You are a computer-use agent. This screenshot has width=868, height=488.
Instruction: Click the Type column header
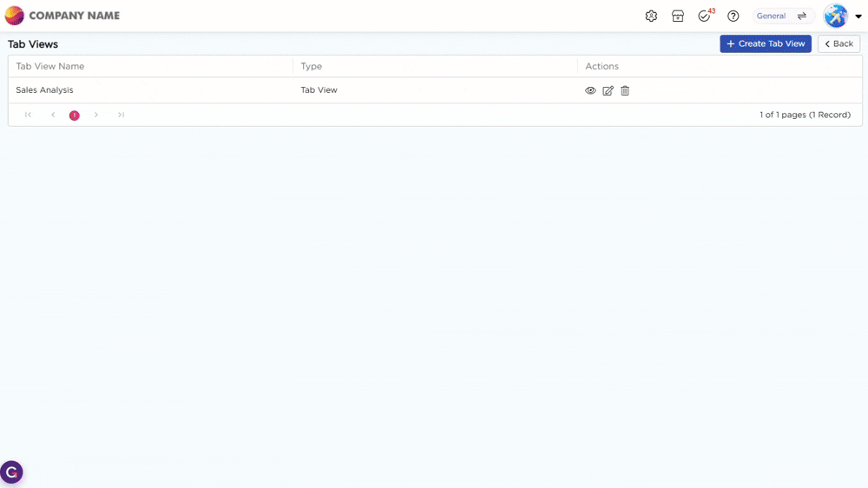[x=312, y=66]
